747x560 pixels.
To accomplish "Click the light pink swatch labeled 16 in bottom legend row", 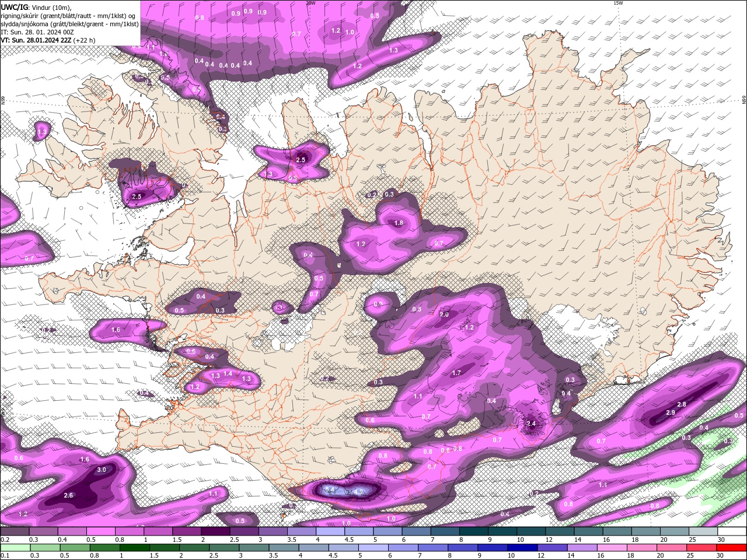I will pyautogui.click(x=612, y=548).
